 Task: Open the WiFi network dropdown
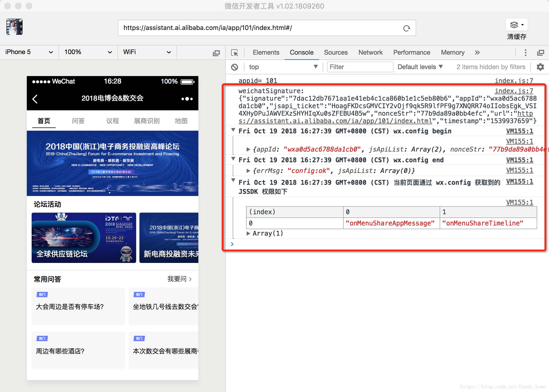pos(147,52)
